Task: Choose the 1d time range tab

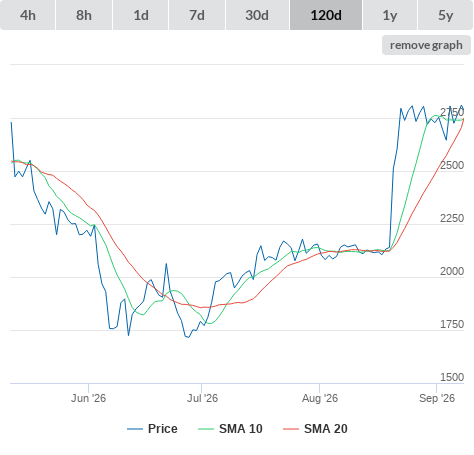Action: (x=141, y=15)
